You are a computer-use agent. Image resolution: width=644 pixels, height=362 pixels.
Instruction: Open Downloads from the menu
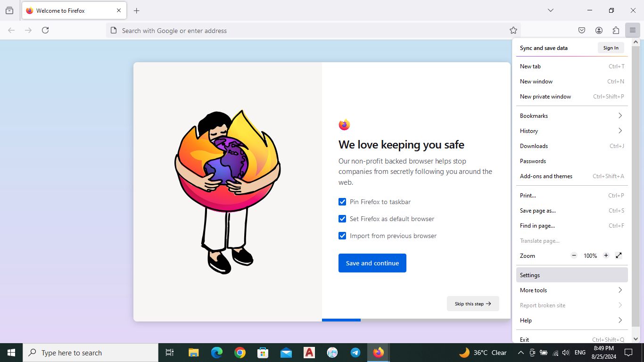coord(572,146)
